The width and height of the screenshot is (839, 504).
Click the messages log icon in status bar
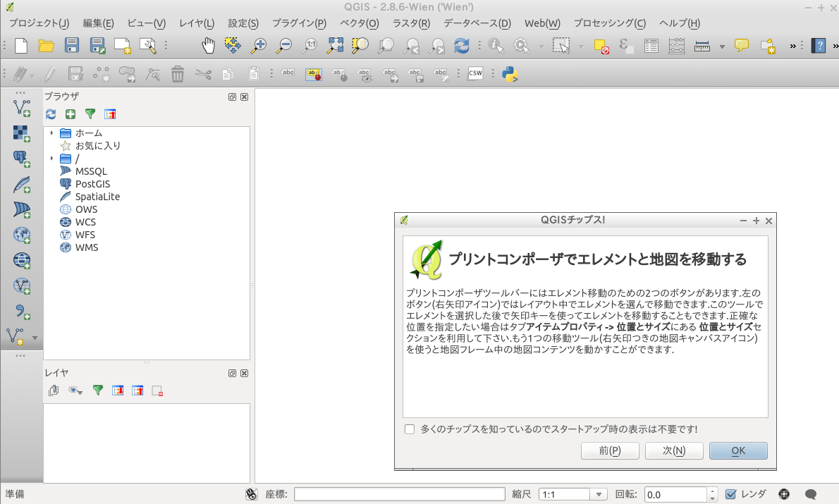click(x=811, y=494)
